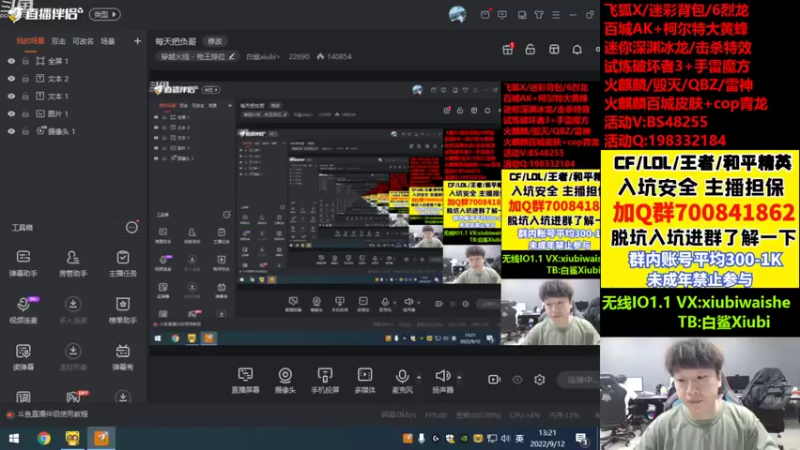The width and height of the screenshot is (800, 450).
Task: Toggle the lock on 全屏 1 source
Action: click(x=25, y=61)
